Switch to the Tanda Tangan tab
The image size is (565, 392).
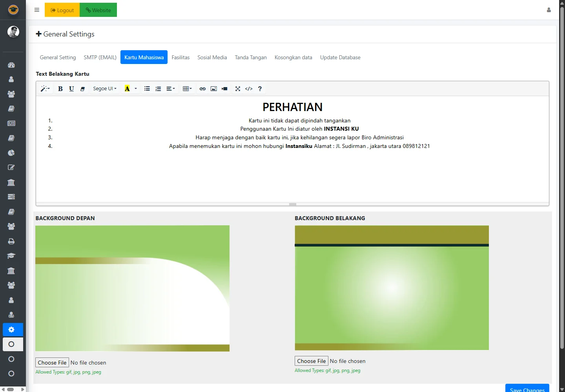[x=250, y=57]
